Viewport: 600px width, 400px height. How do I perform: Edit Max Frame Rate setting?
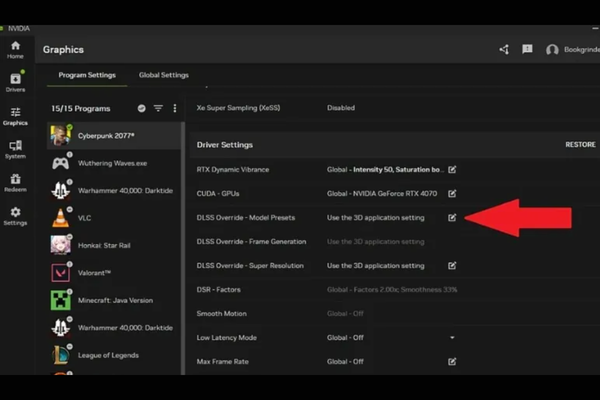[x=452, y=362]
